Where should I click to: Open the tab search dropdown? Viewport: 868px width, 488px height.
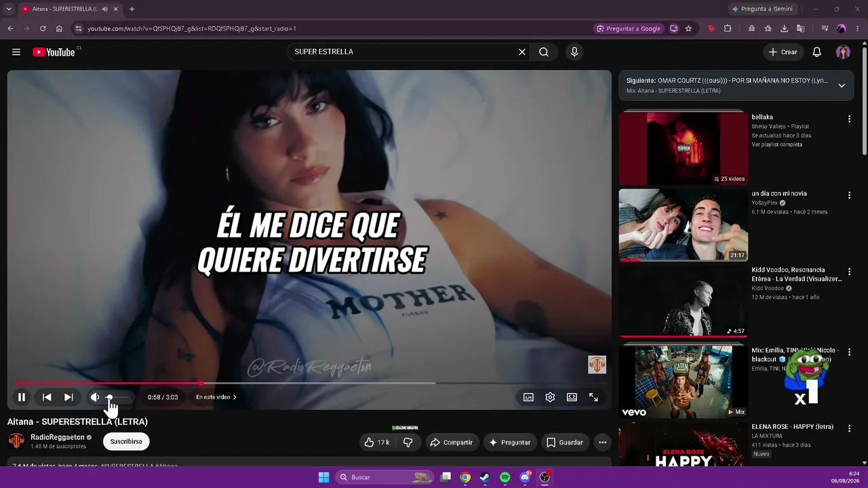point(9,9)
